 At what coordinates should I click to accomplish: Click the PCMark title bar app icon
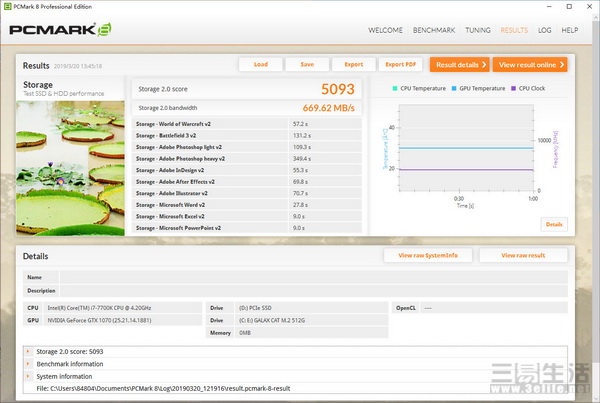pos(7,7)
